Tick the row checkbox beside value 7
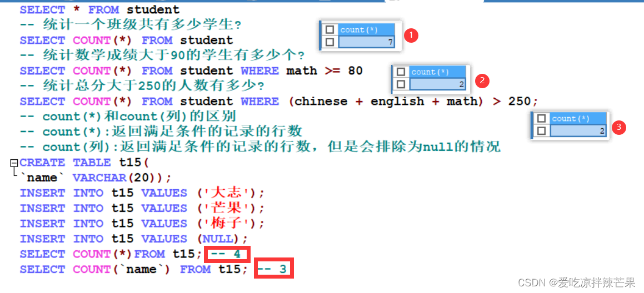This screenshot has height=293, width=644. [x=330, y=42]
